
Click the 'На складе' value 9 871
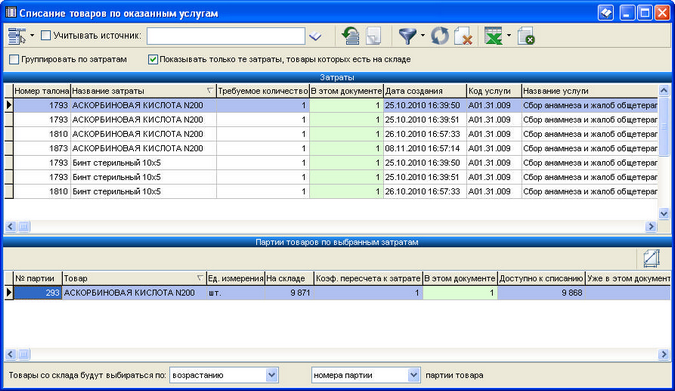(x=289, y=293)
